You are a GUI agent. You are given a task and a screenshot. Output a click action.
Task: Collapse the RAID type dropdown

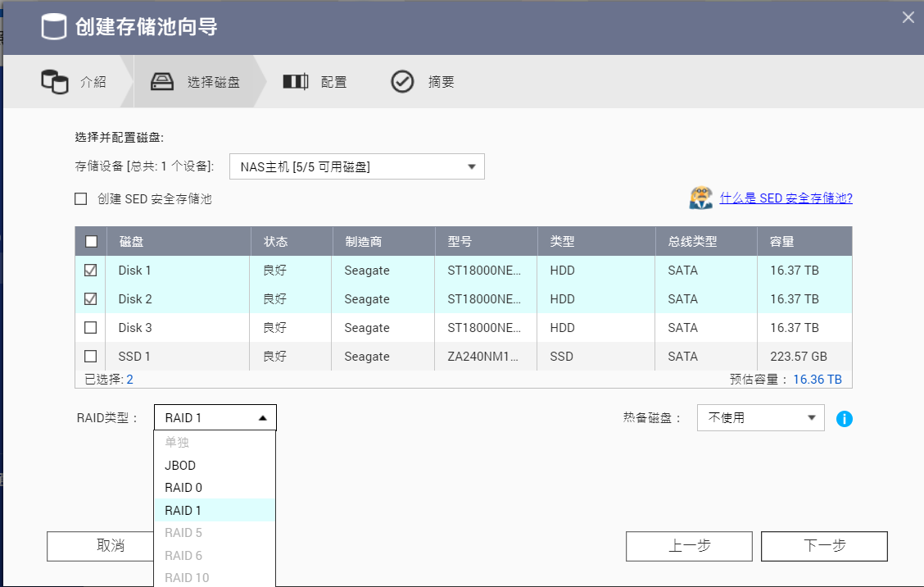[215, 417]
